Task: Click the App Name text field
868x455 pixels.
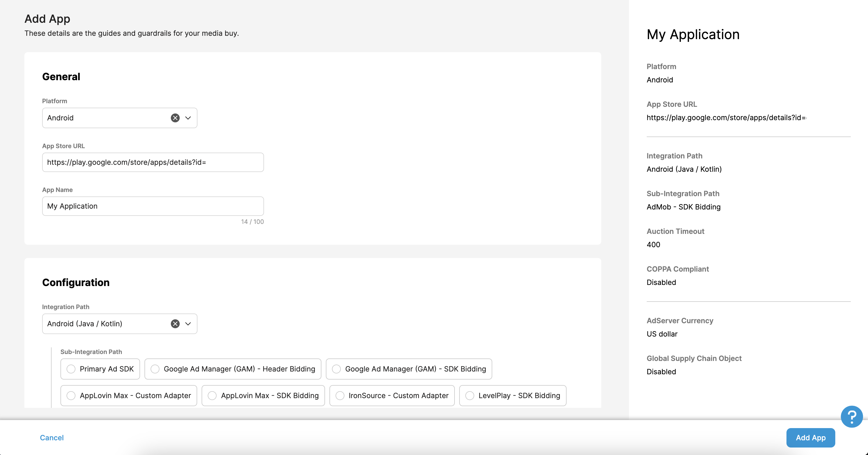Action: [x=152, y=206]
